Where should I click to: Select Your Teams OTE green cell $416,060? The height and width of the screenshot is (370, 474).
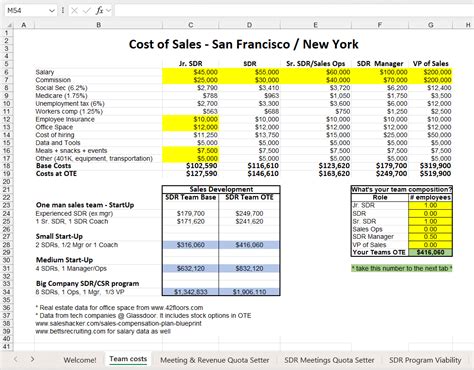[x=430, y=252]
